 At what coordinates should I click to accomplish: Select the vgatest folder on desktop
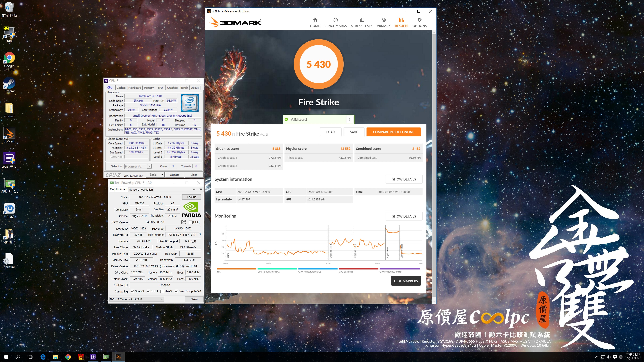[9, 110]
